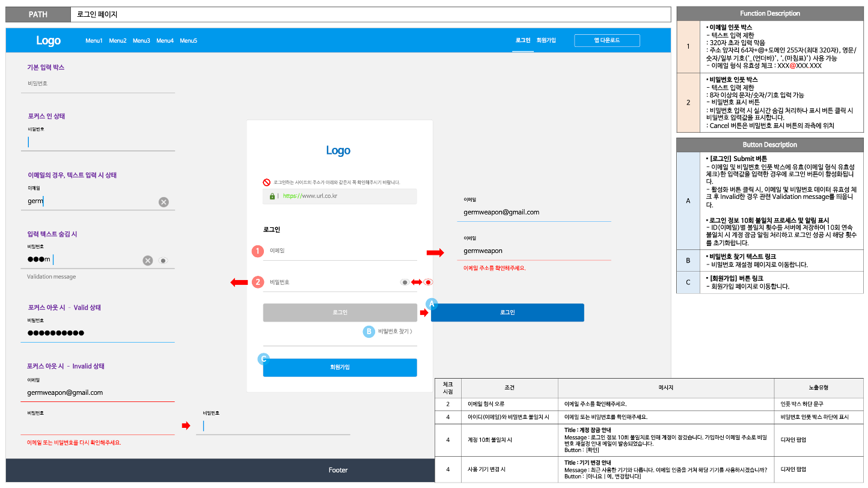
Task: Click the '노출유형' table column header
Action: pyautogui.click(x=819, y=388)
